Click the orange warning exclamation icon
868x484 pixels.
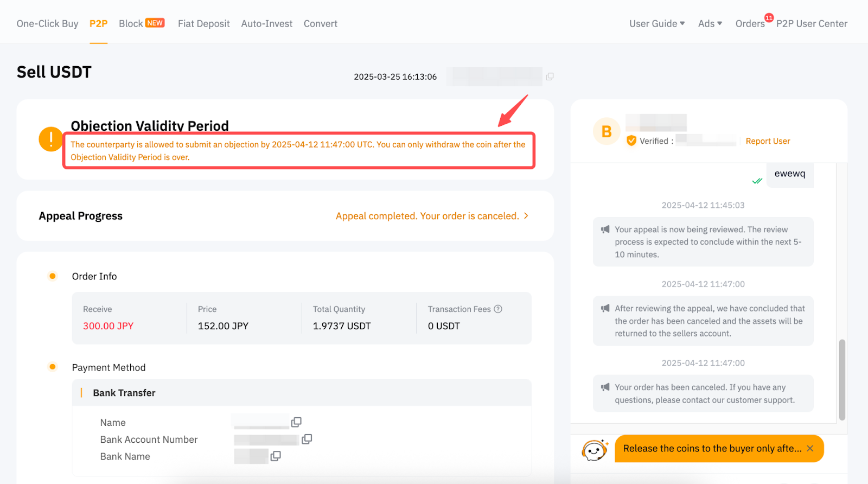coord(50,139)
